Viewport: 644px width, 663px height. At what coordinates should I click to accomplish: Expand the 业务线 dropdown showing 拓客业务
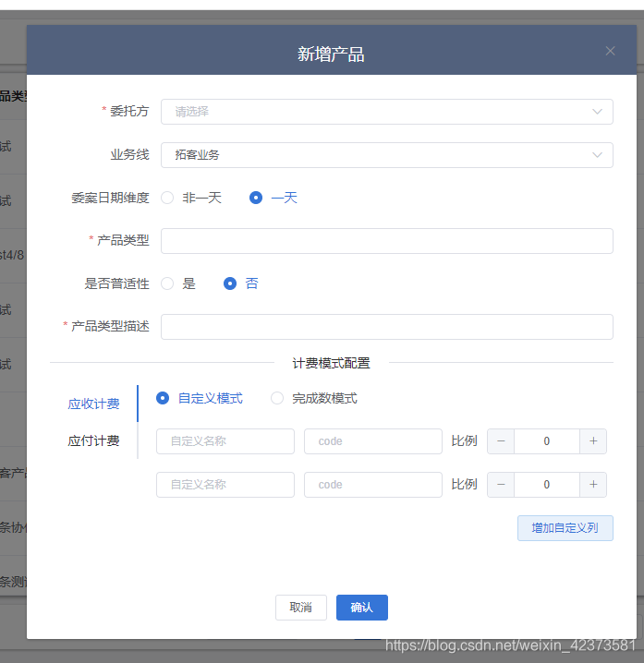(387, 155)
